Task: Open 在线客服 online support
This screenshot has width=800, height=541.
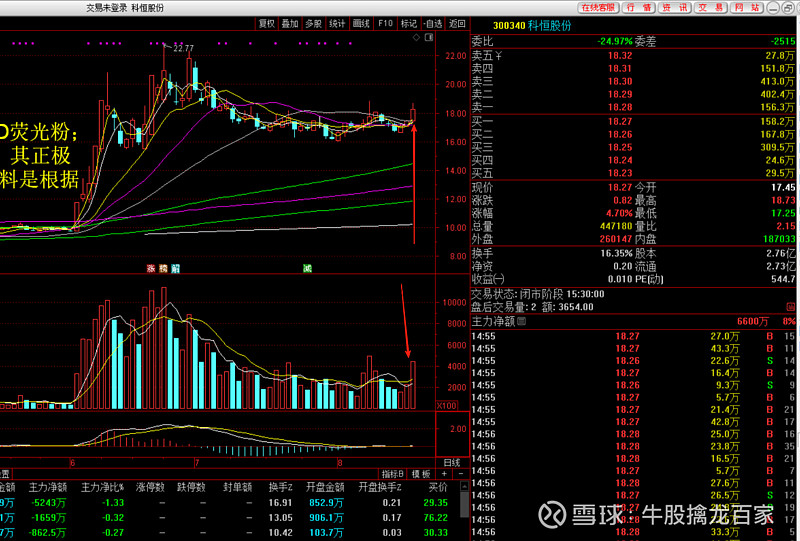Action: pos(598,8)
